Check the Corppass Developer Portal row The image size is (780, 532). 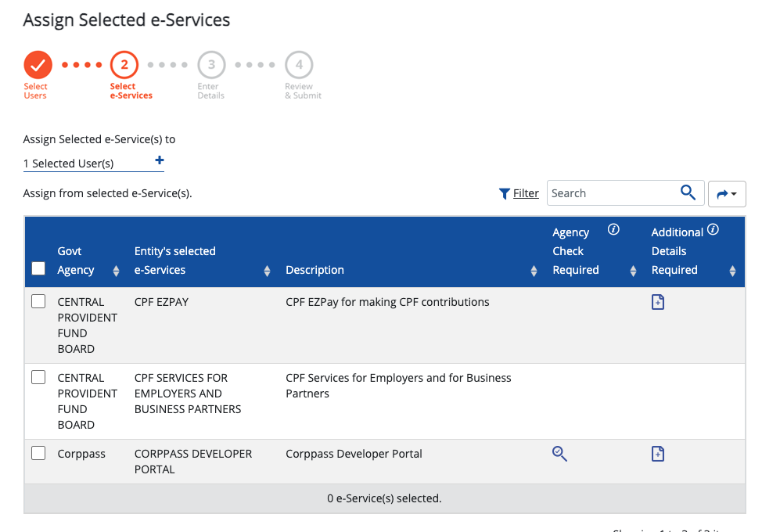(x=38, y=453)
